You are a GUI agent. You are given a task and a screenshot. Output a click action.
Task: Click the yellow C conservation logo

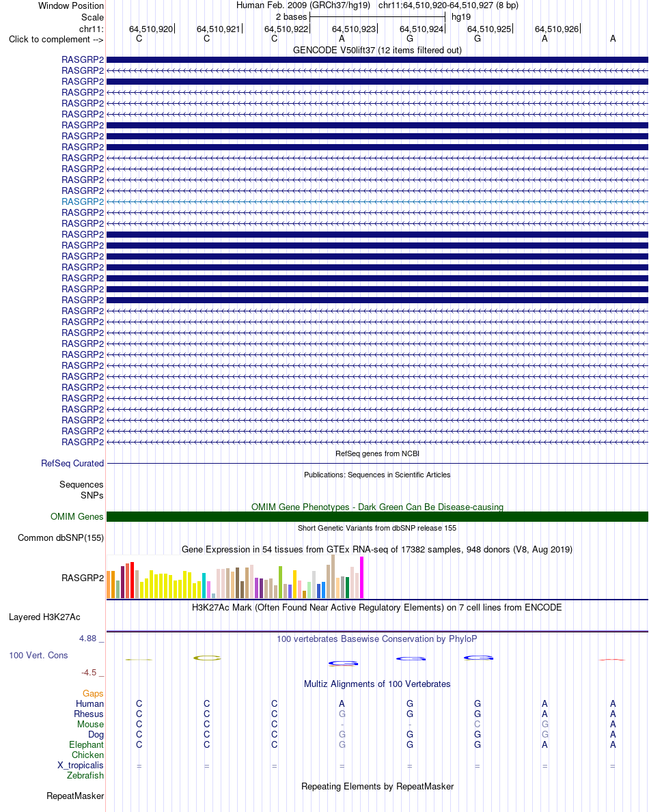(x=207, y=658)
